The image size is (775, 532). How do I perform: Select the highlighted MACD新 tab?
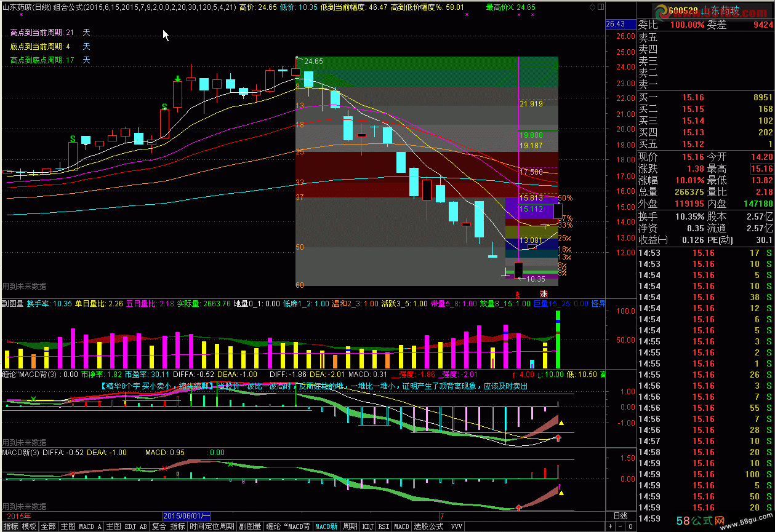click(x=326, y=526)
